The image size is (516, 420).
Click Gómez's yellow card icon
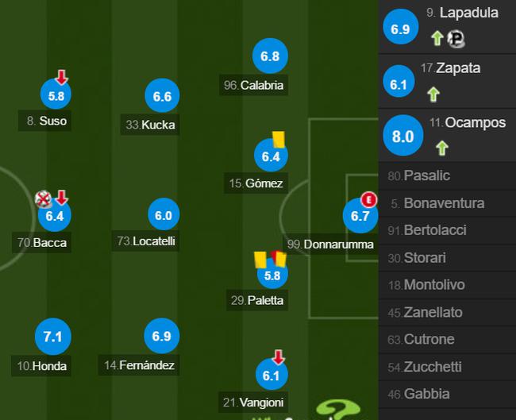pos(278,139)
